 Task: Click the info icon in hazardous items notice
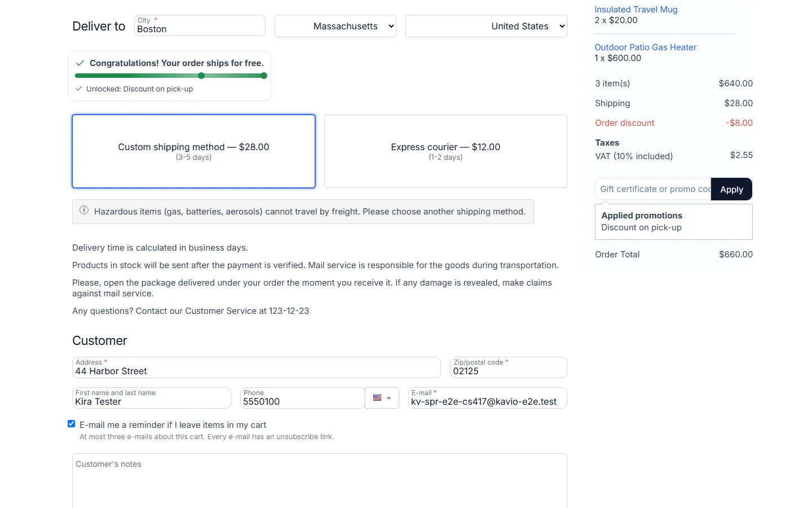pos(84,211)
